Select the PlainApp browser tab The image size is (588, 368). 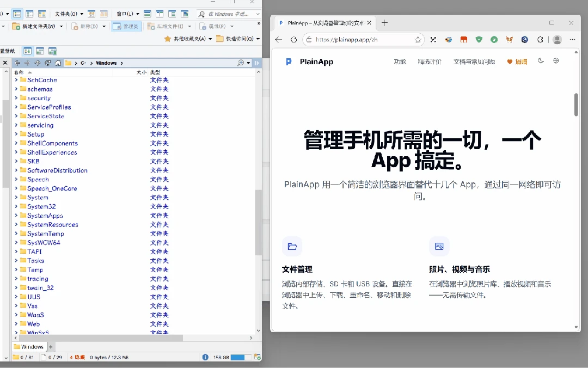pyautogui.click(x=325, y=23)
